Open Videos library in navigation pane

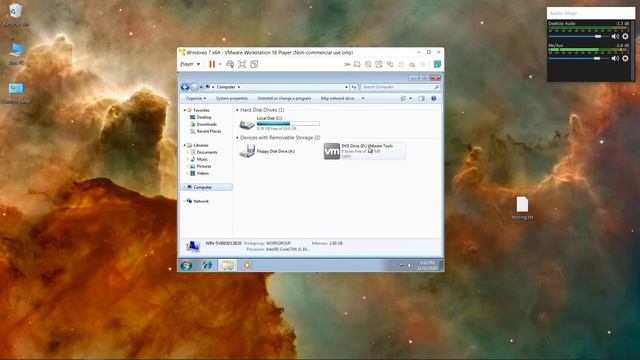(x=199, y=173)
